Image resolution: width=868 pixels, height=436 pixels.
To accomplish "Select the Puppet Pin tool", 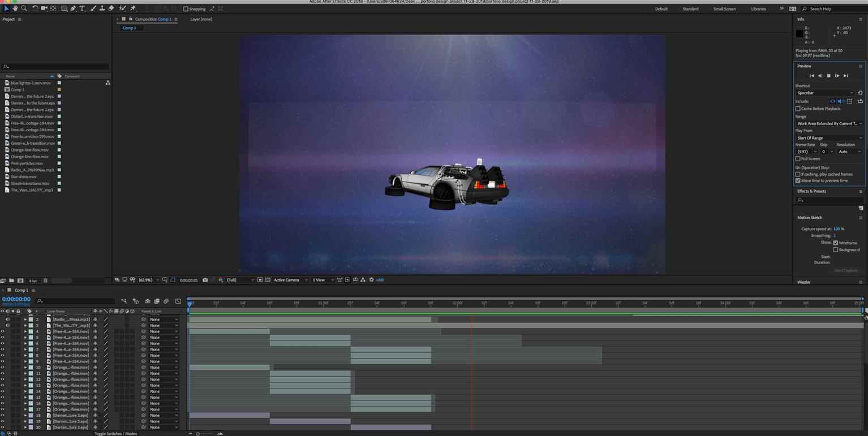I will click(133, 8).
